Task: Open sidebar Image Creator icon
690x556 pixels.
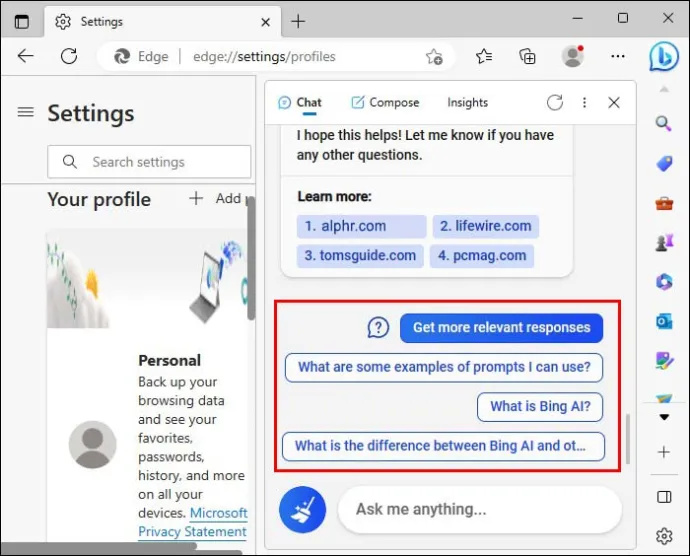Action: tap(664, 361)
